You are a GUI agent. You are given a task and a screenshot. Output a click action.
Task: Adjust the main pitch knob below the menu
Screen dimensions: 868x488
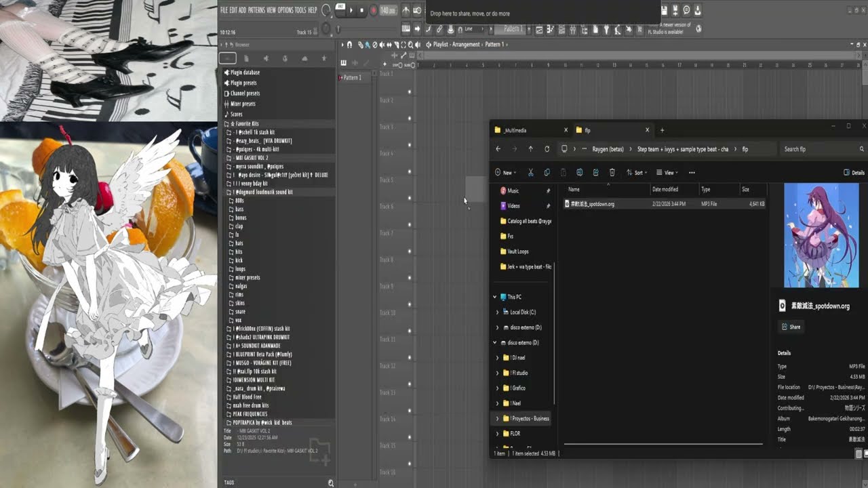326,29
